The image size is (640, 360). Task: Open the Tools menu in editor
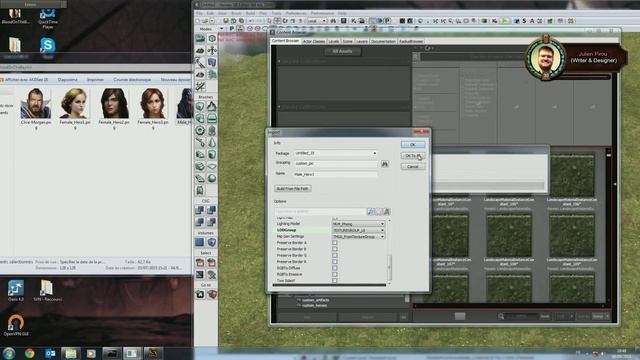[276, 13]
